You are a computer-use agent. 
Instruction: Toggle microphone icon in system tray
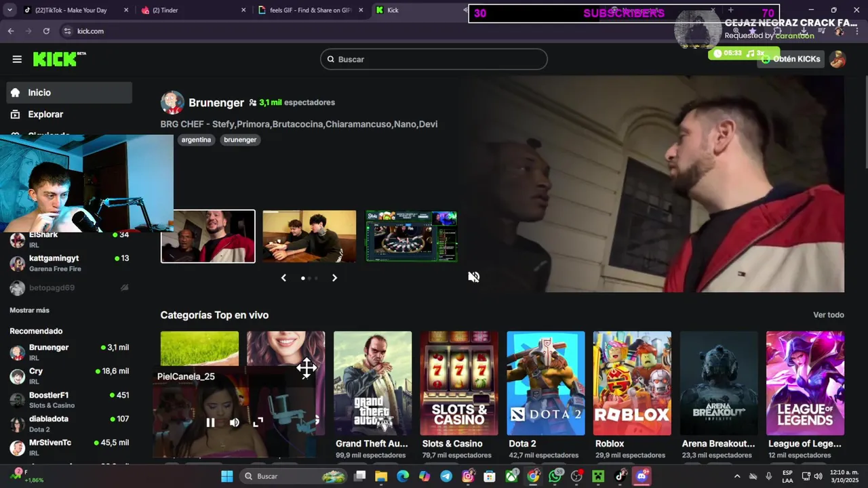coord(768,476)
